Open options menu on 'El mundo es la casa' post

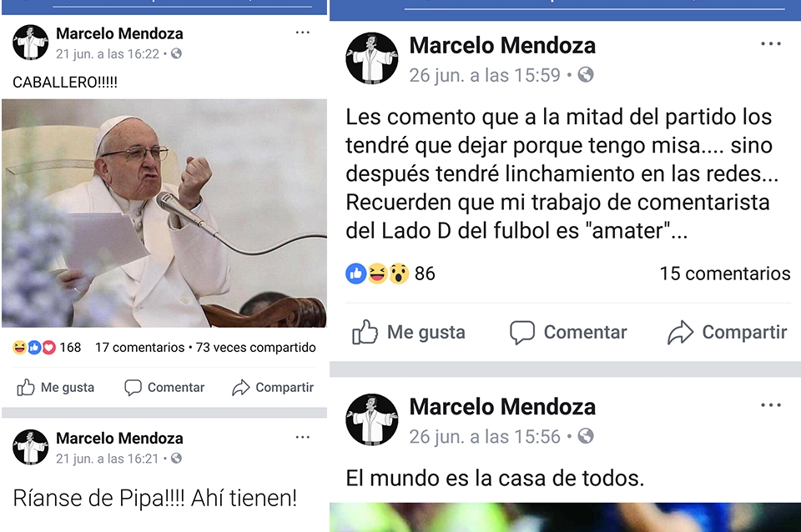(770, 405)
